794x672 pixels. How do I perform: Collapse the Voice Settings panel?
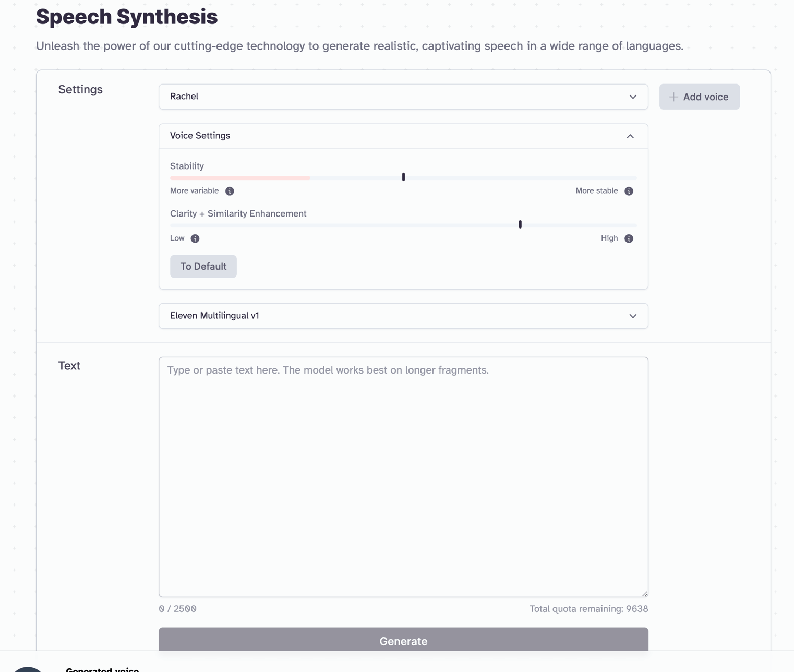pyautogui.click(x=403, y=136)
